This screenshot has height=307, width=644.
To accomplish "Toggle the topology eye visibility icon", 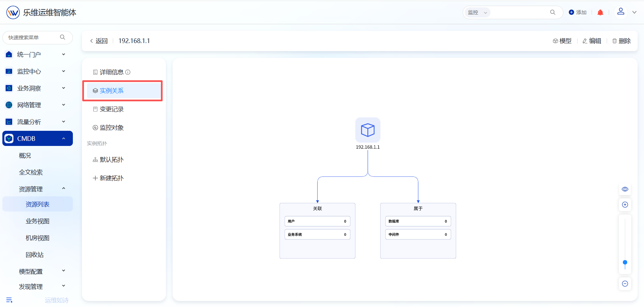I will [625, 189].
